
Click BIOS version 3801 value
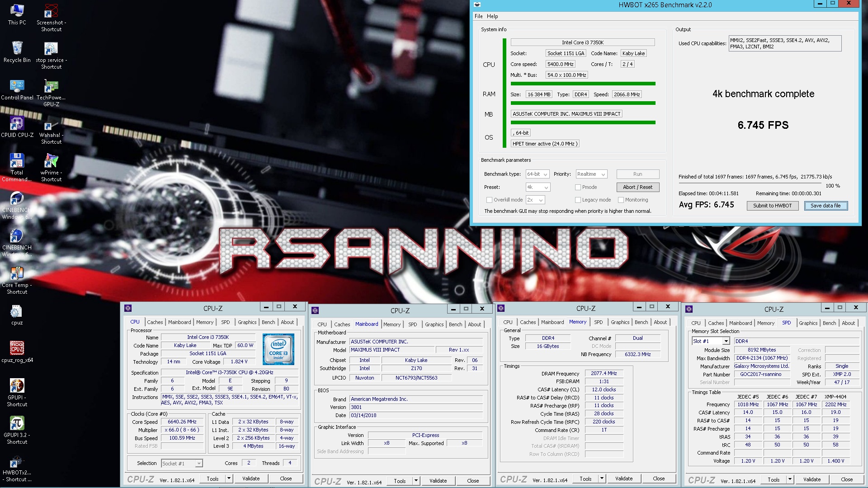click(416, 407)
